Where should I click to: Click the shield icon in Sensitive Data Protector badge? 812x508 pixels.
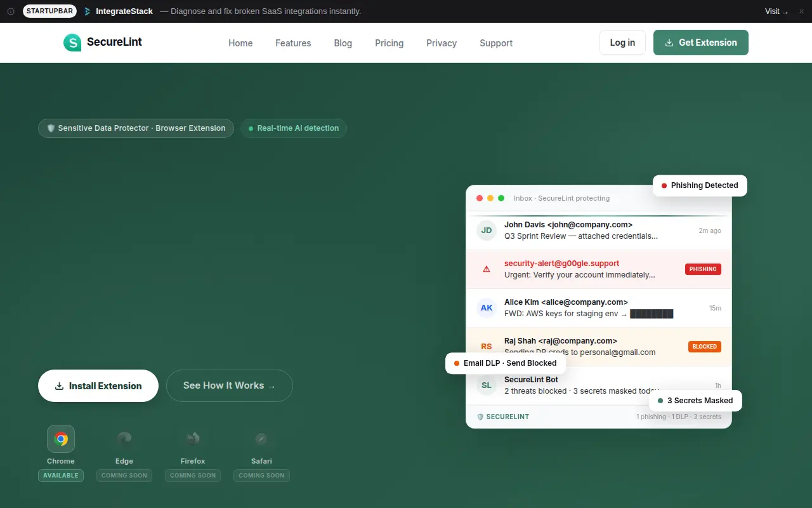[51, 128]
